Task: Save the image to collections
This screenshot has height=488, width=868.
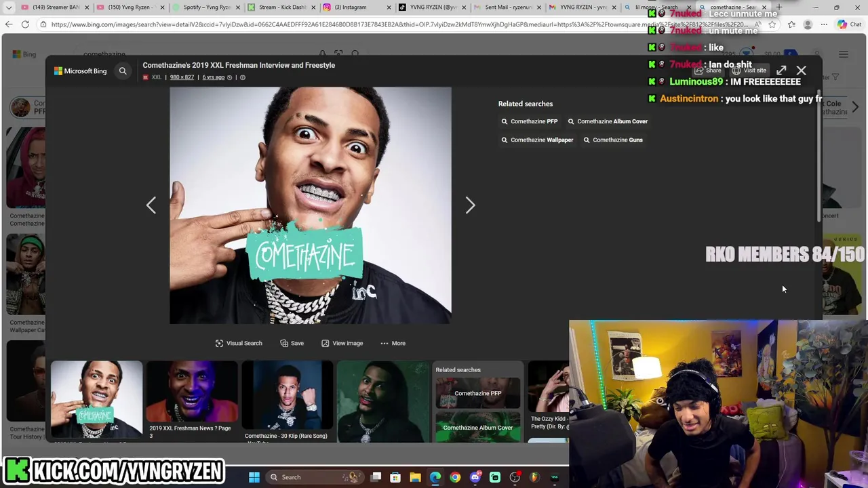Action: pos(292,343)
